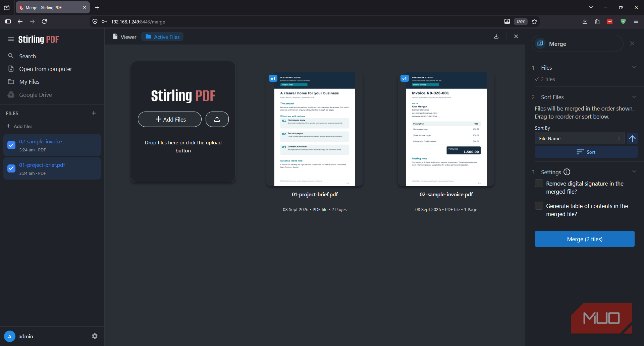Click the Search magnifier icon in sidebar

click(11, 56)
